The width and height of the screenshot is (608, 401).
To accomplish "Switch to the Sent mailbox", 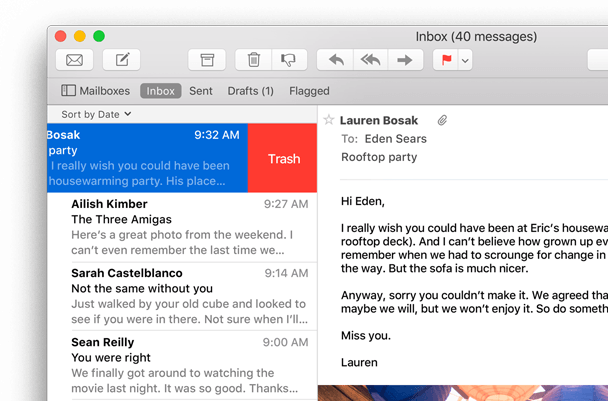I will pos(201,91).
